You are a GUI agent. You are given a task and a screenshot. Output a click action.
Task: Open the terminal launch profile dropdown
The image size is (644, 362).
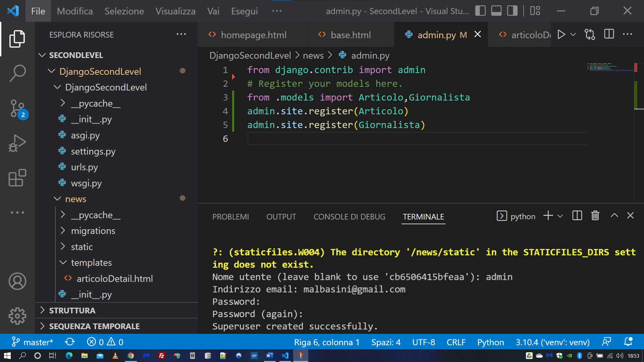[x=560, y=216]
